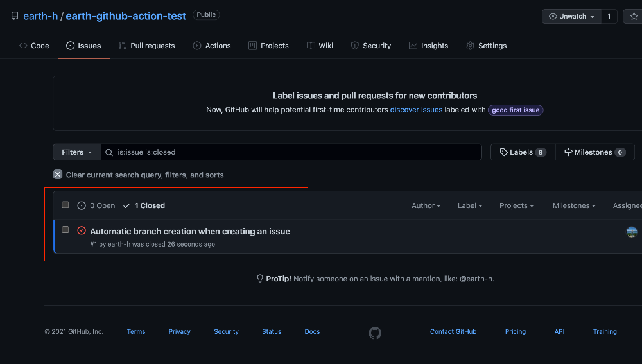Click the repository icon beside earth-h
The image size is (642, 364).
pyautogui.click(x=15, y=16)
